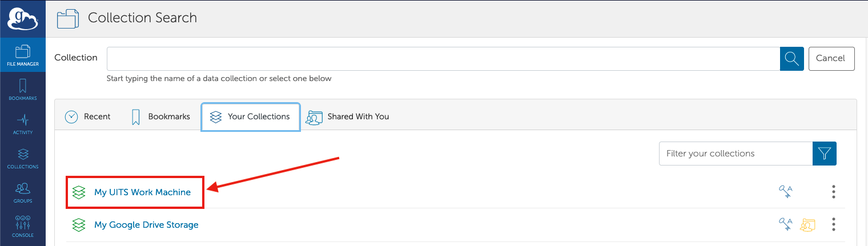Click key icon for My UITS Work Machine
Screen dimensions: 868x246
click(786, 192)
